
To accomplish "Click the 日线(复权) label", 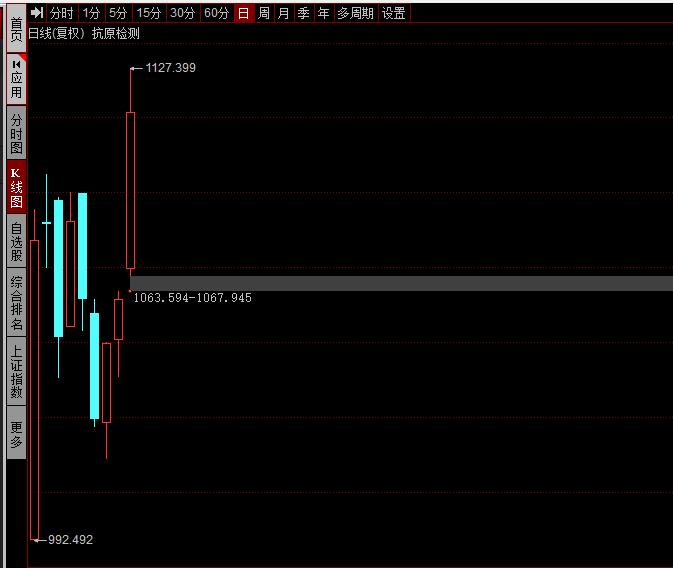I will tap(56, 33).
